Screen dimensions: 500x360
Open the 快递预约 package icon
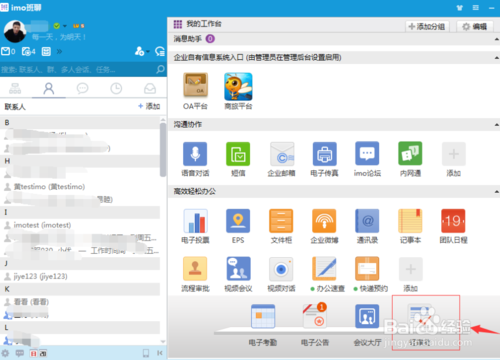pyautogui.click(x=367, y=269)
